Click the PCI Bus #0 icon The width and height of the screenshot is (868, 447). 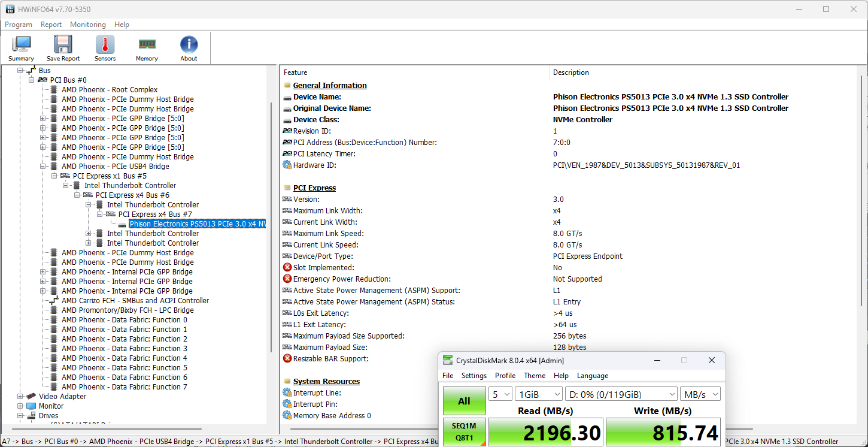click(43, 80)
